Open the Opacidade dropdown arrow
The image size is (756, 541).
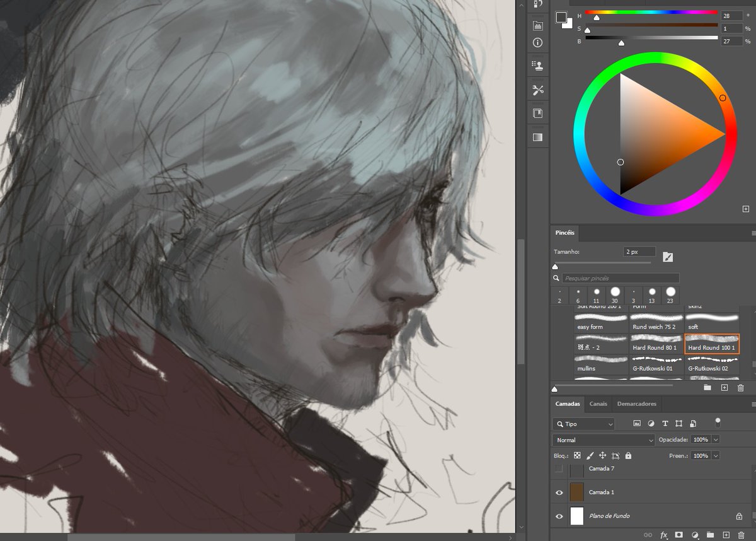[716, 439]
